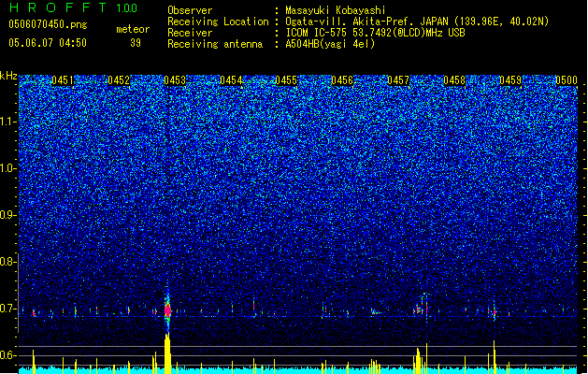Image resolution: width=588 pixels, height=374 pixels.
Task: Click the 0500 time marker
Action: point(566,80)
